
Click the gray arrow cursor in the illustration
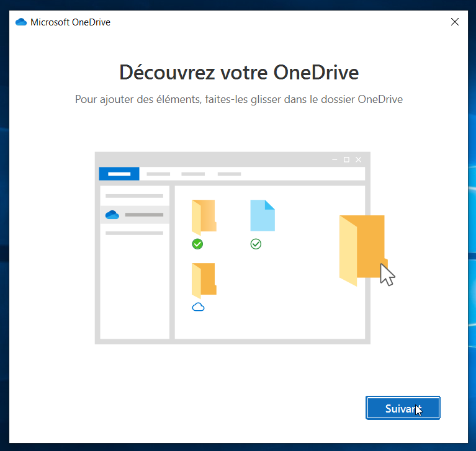(387, 275)
